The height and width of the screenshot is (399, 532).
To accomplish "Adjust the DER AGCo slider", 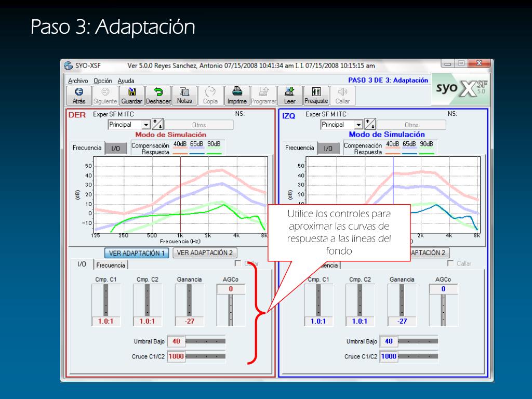I will [x=231, y=311].
